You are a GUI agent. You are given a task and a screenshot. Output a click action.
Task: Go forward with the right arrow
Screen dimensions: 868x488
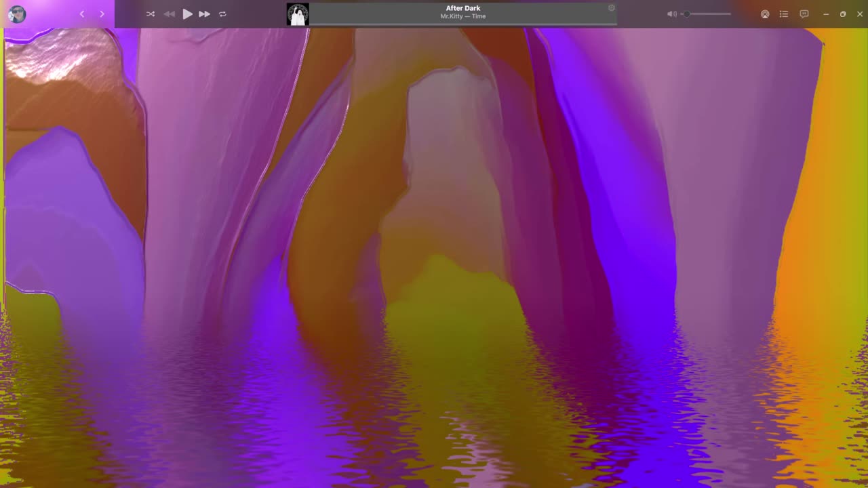point(102,14)
